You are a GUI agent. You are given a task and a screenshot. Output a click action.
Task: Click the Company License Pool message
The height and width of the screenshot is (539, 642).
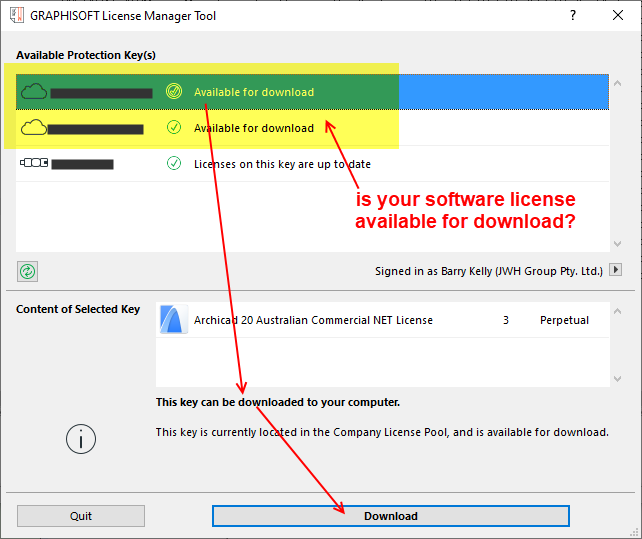[x=382, y=432]
